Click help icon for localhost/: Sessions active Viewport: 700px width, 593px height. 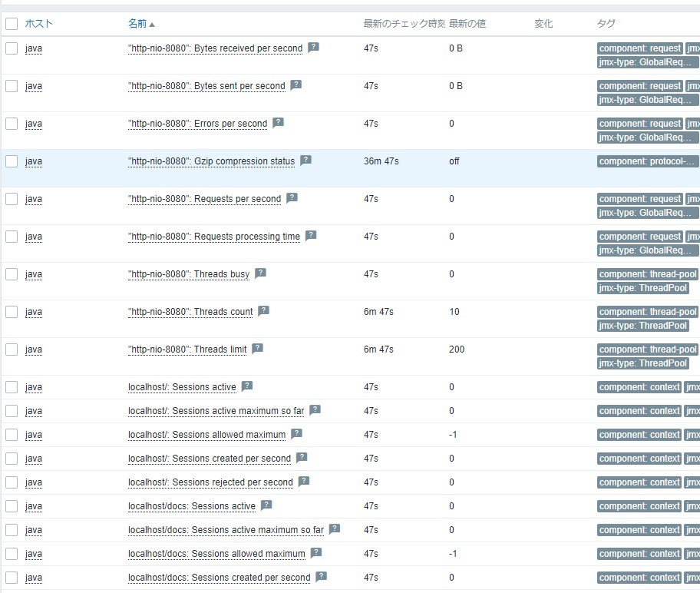[246, 386]
